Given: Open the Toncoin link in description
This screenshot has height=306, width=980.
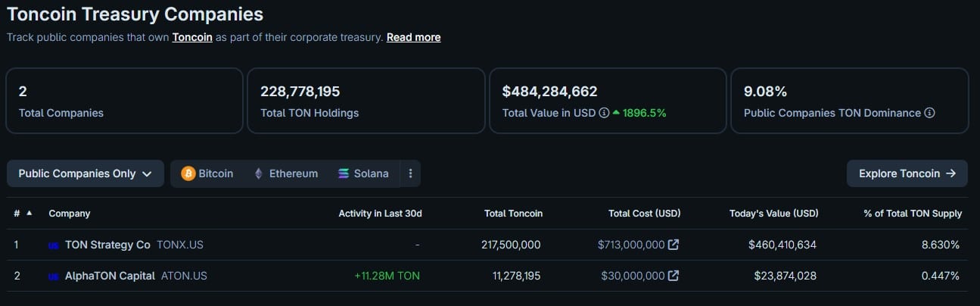Looking at the screenshot, I should pos(192,37).
